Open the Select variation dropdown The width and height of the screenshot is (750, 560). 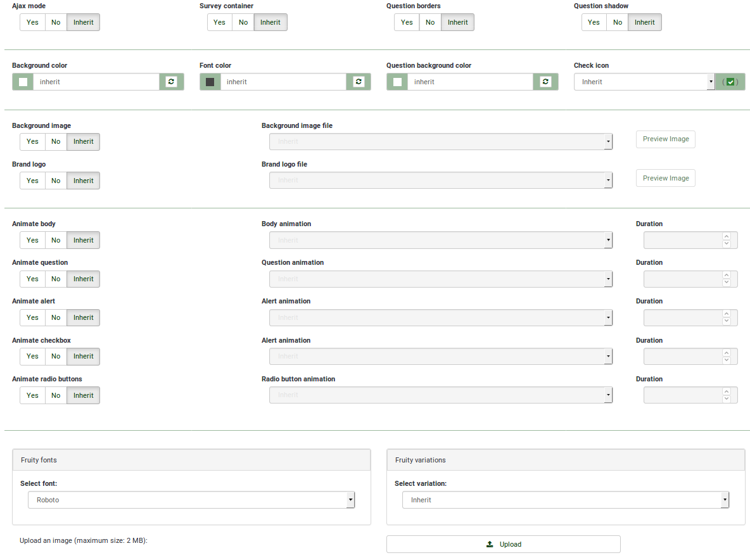[565, 500]
